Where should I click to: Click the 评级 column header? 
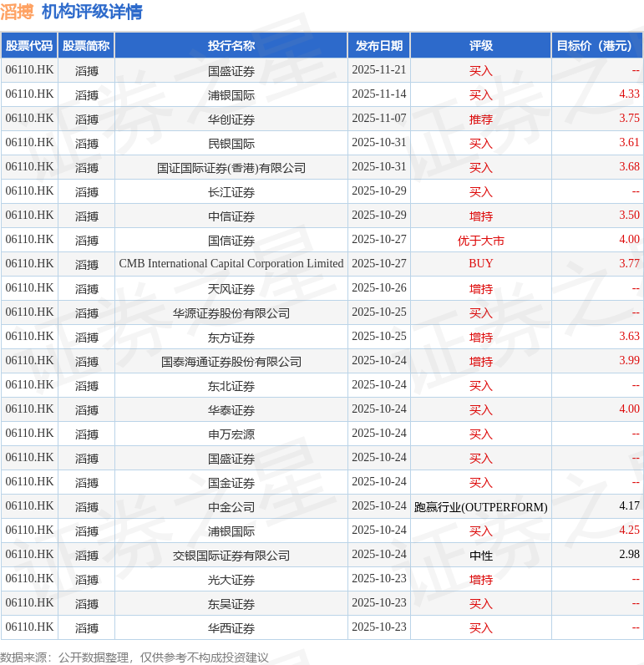coord(481,45)
